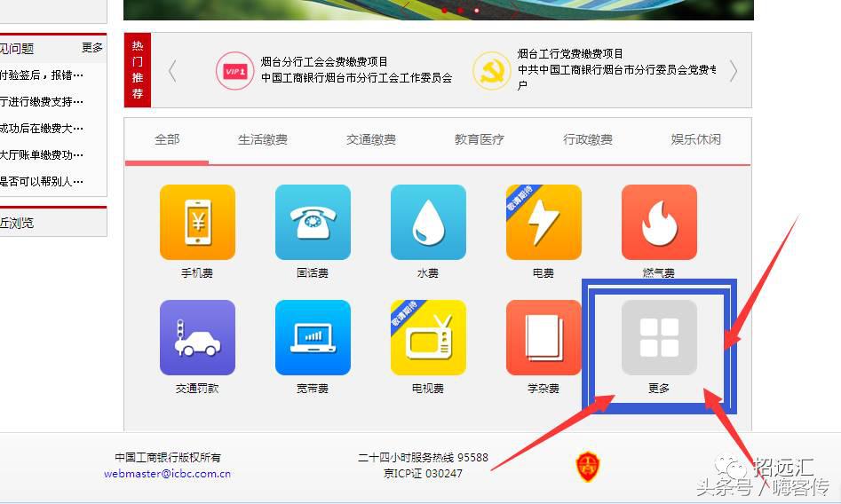This screenshot has width=841, height=504.
Task: Switch to the 全部 tab
Action: coord(167,139)
